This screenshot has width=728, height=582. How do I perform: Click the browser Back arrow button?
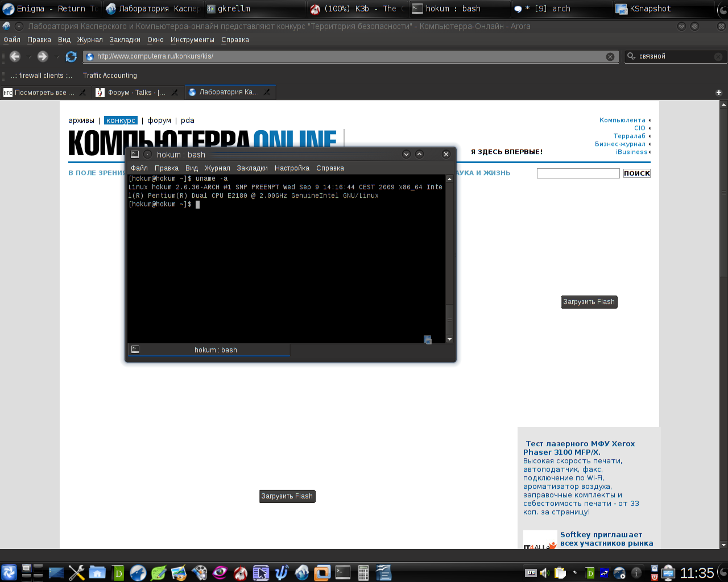click(x=15, y=56)
